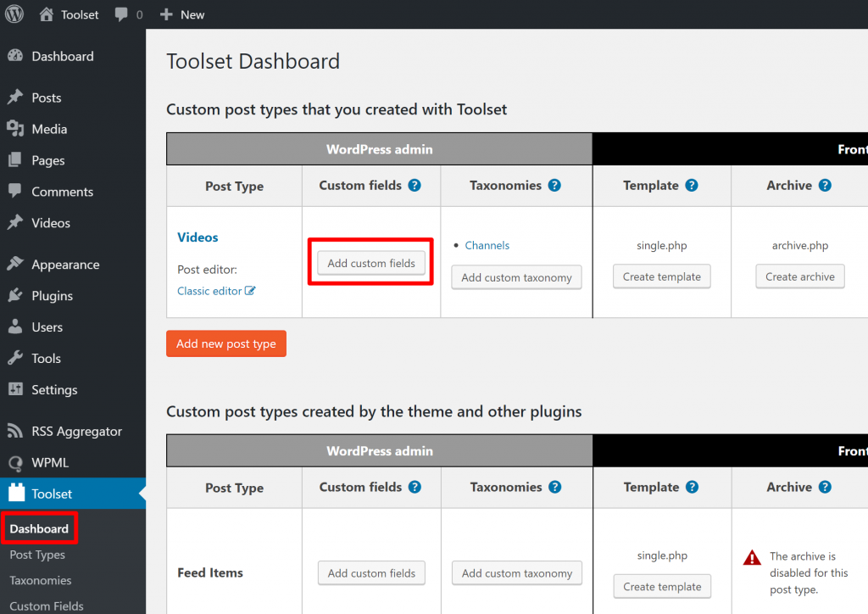Viewport: 868px width, 614px height.
Task: Click the Appearance brush icon
Action: 15,264
